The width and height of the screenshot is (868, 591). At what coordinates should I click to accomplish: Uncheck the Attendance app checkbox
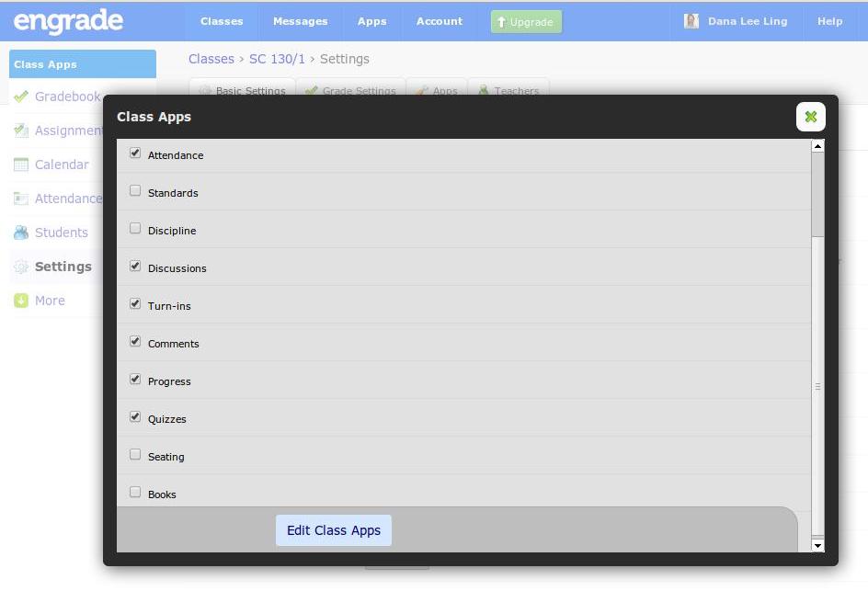[x=135, y=153]
